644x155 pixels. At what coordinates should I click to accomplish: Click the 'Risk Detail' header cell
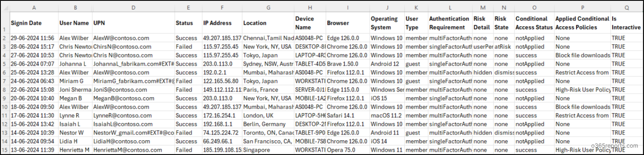pos(483,23)
